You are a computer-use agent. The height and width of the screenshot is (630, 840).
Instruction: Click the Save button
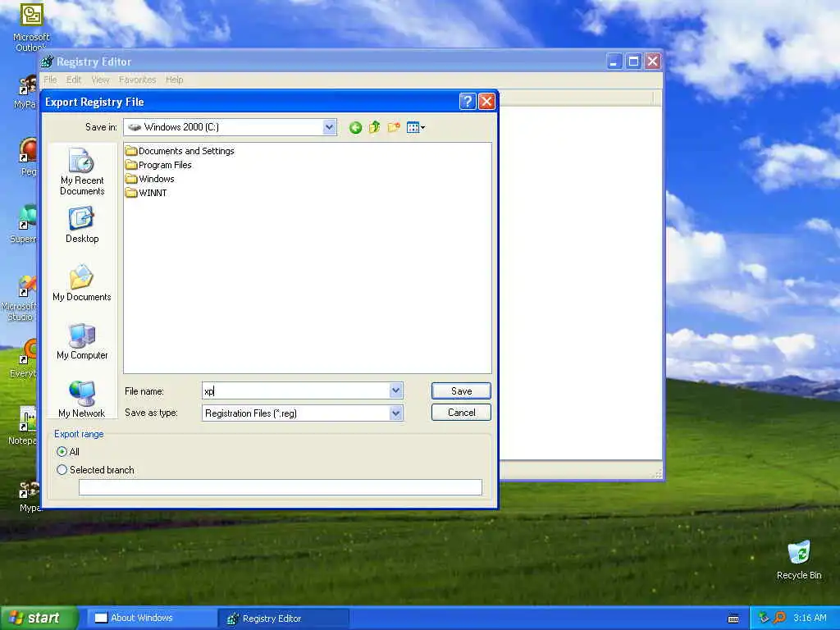[x=461, y=391]
